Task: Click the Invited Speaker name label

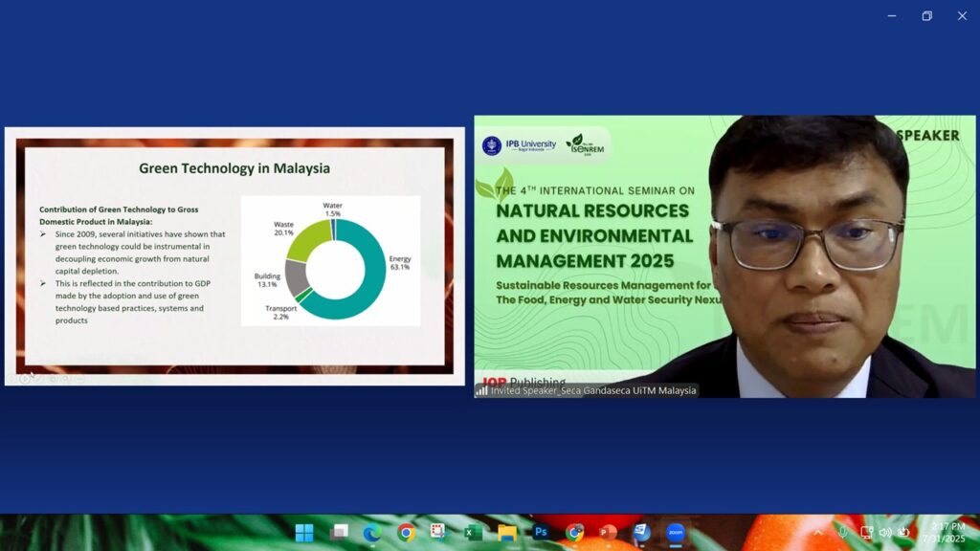Action: pyautogui.click(x=592, y=390)
